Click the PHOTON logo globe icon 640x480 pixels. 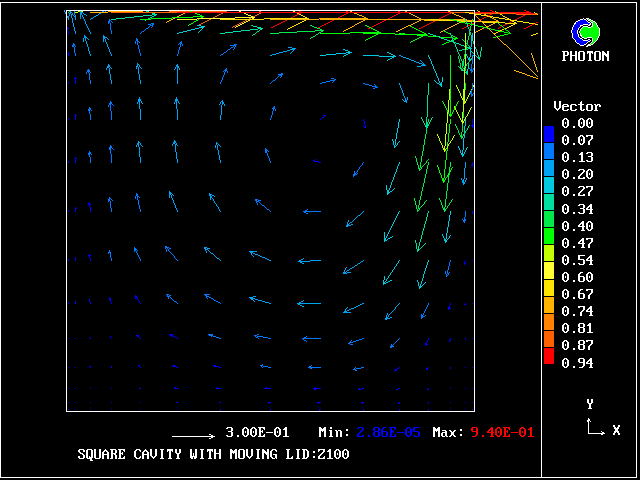coord(590,32)
